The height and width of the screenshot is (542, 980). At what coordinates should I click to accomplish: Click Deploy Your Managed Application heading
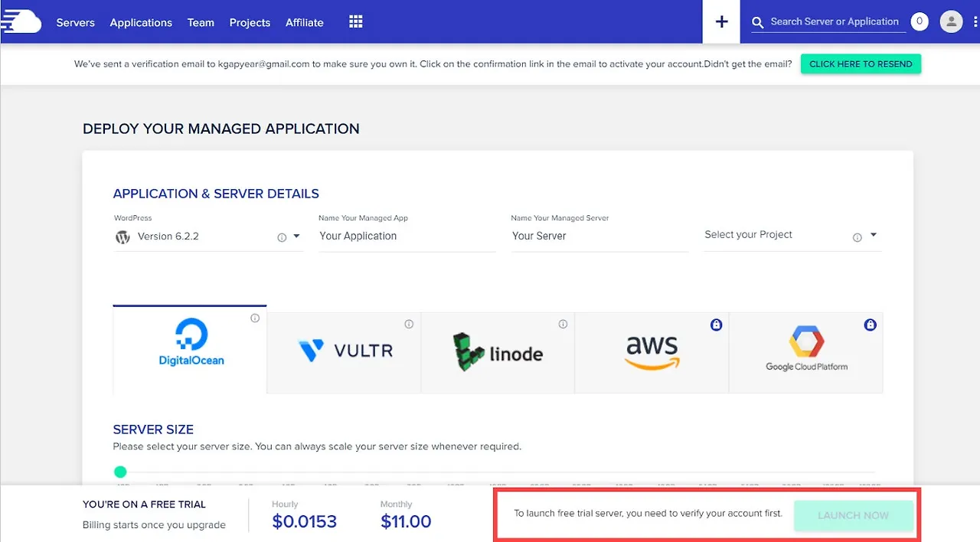(221, 129)
